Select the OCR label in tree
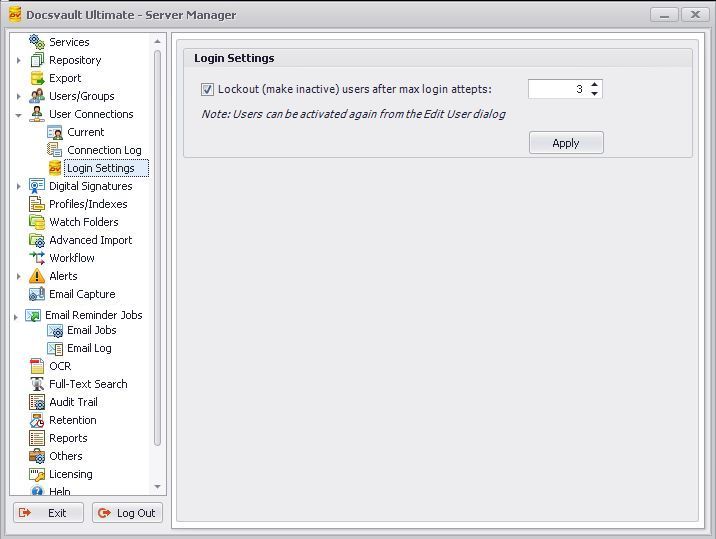 [60, 366]
